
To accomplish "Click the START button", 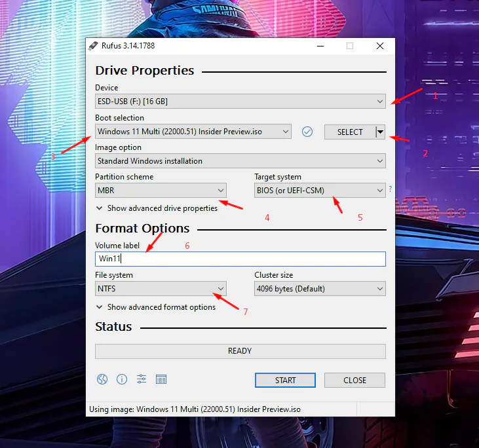I will [x=285, y=380].
